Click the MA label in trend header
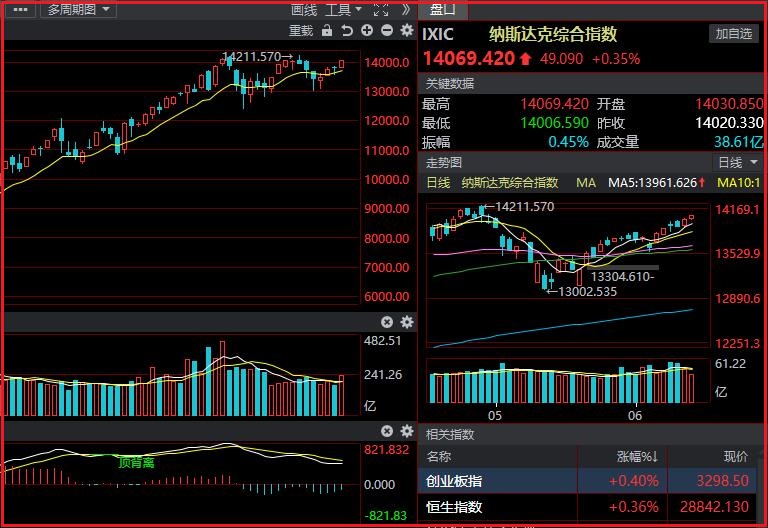This screenshot has height=528, width=768. click(x=586, y=183)
